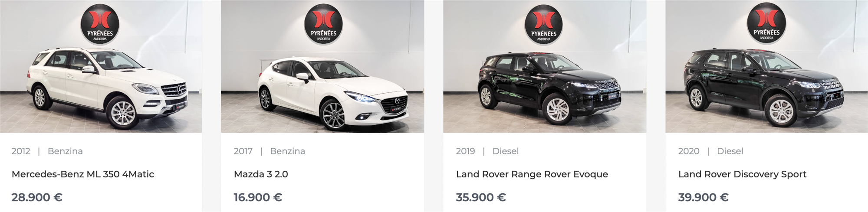Select the 35.900 € price
Screen dimensions: 868x212
(x=481, y=197)
